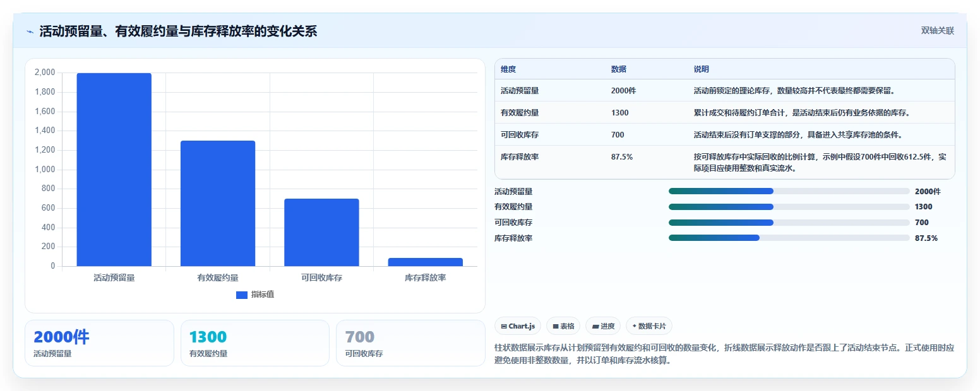Click the 可回收库存 x-axis label
Viewport: 980px width, 391px height.
[x=321, y=277]
